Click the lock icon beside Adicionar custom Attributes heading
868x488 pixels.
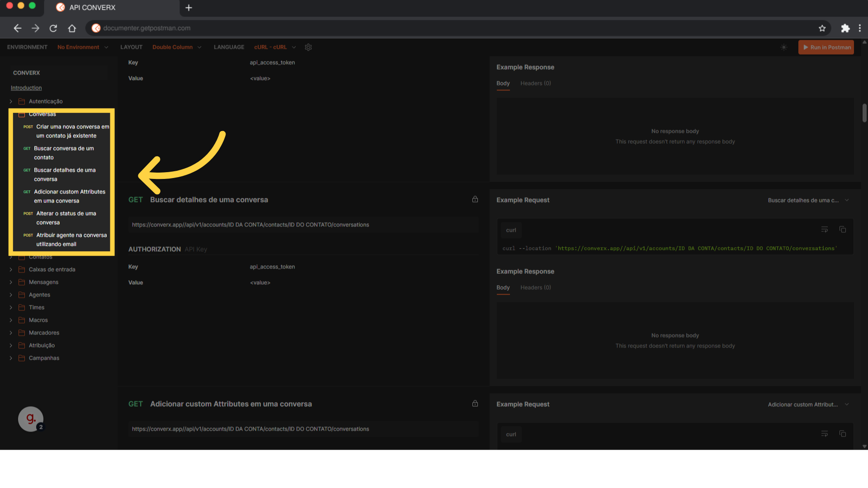[x=475, y=404]
